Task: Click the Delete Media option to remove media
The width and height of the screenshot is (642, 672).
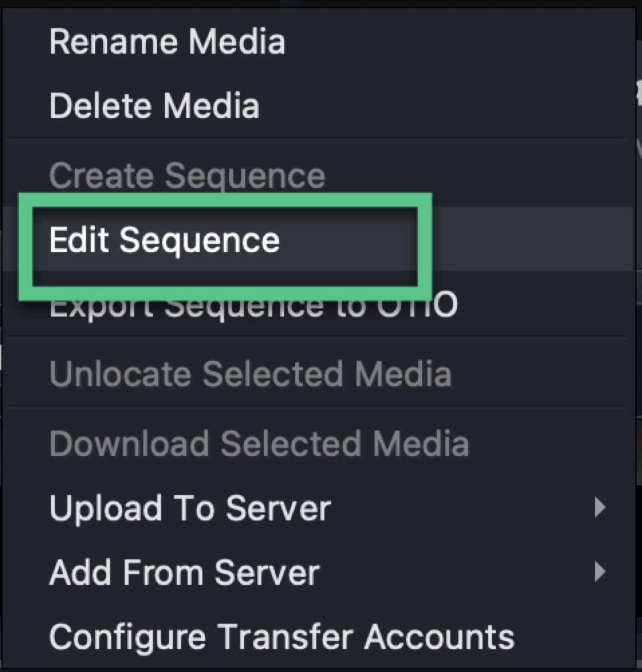Action: 154,106
